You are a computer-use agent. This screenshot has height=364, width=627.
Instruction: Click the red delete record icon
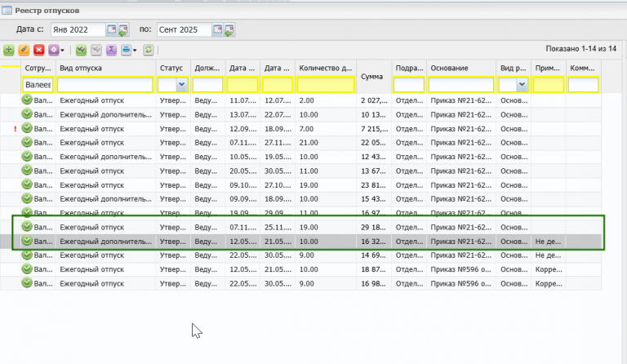[x=39, y=50]
